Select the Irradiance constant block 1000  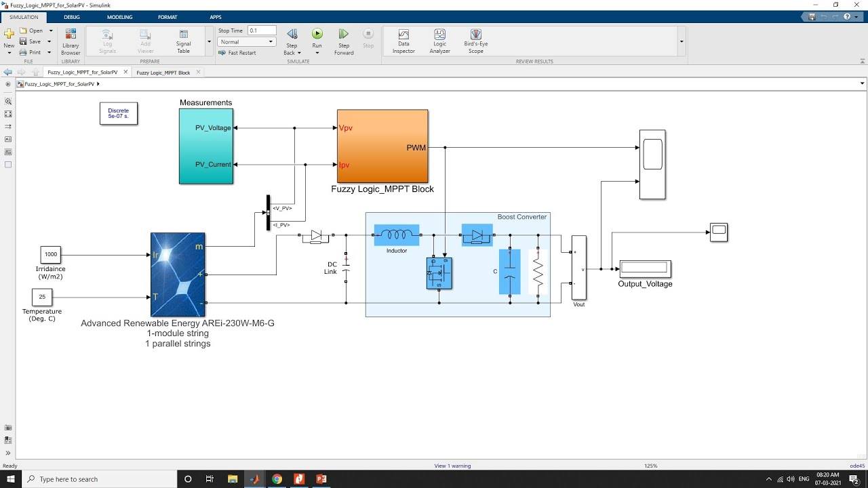click(51, 255)
